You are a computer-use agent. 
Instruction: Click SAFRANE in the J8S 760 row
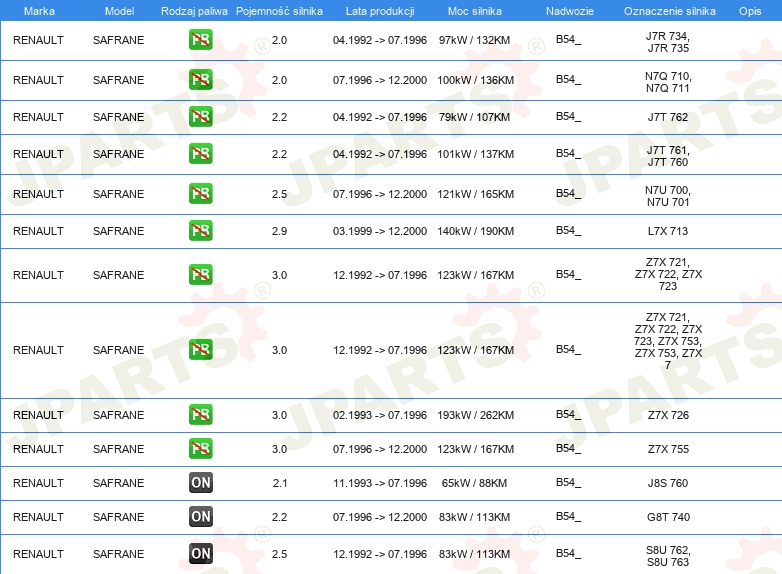[x=118, y=483]
